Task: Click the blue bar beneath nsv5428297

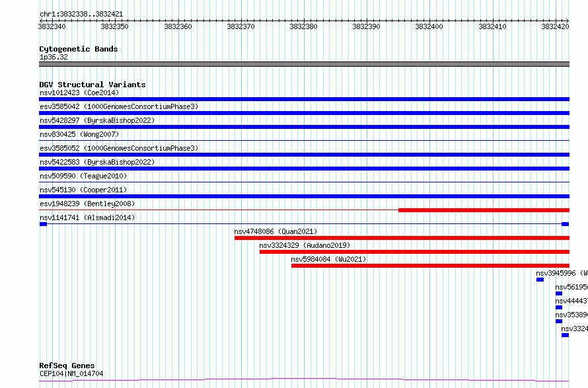Action: (304, 127)
